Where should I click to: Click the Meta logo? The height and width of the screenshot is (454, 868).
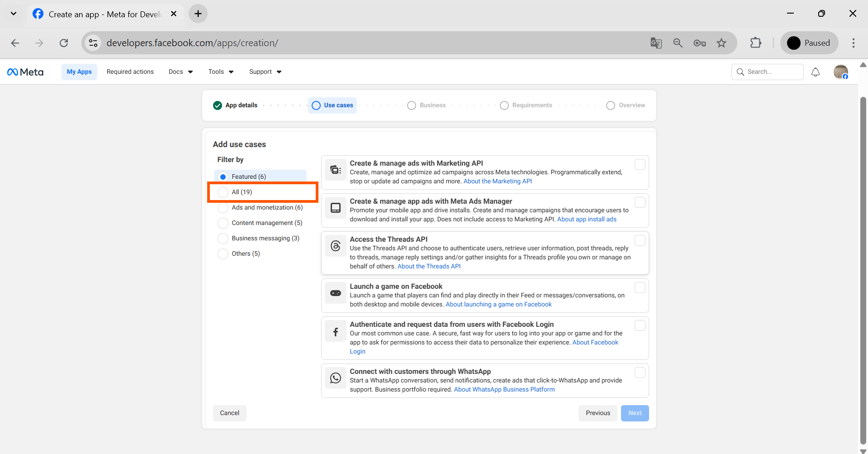pyautogui.click(x=25, y=72)
